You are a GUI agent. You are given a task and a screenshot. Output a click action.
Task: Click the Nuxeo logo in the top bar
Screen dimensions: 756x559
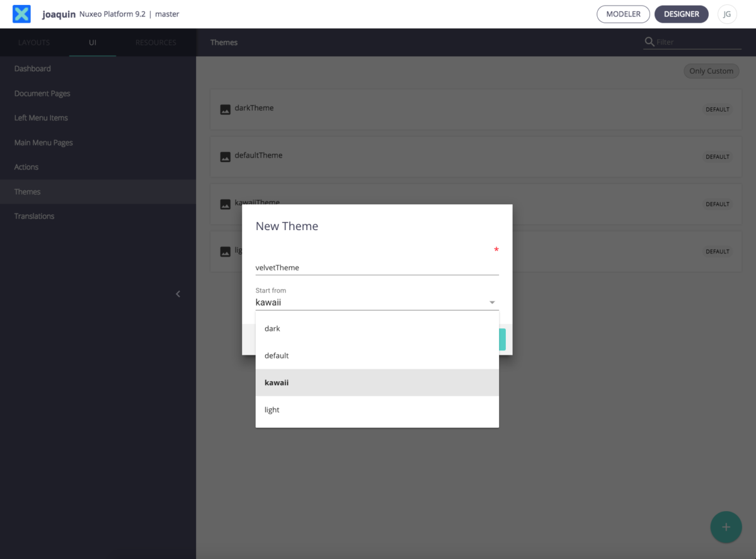tap(21, 13)
